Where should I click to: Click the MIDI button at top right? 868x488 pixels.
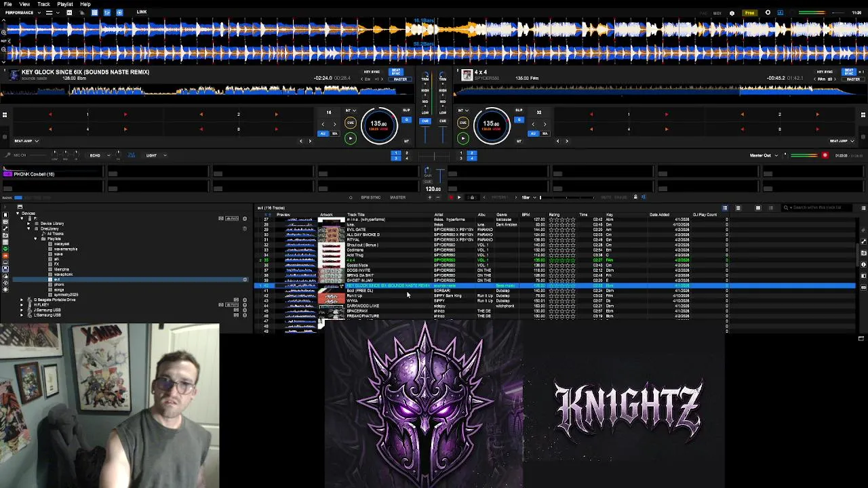click(x=717, y=13)
